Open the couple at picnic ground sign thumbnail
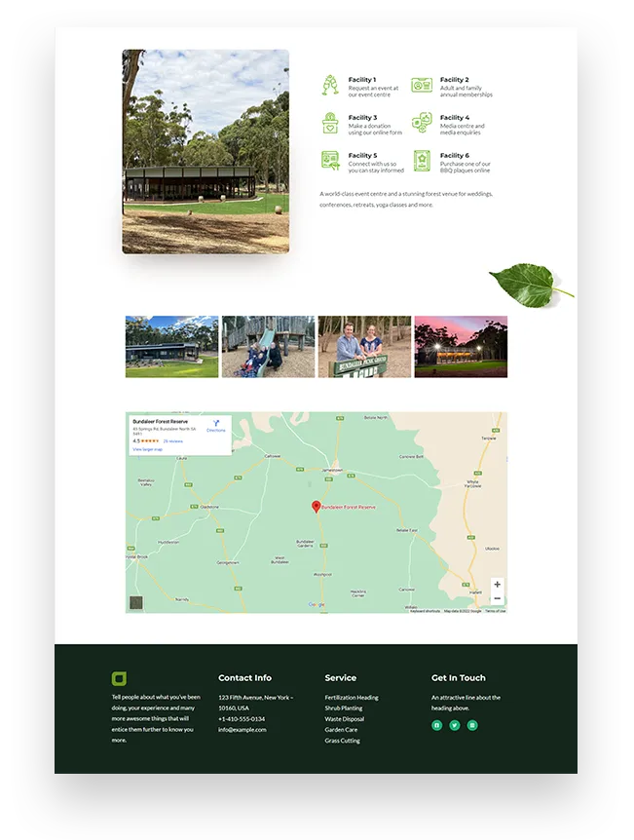Viewport: 634px width, 840px height. point(364,347)
